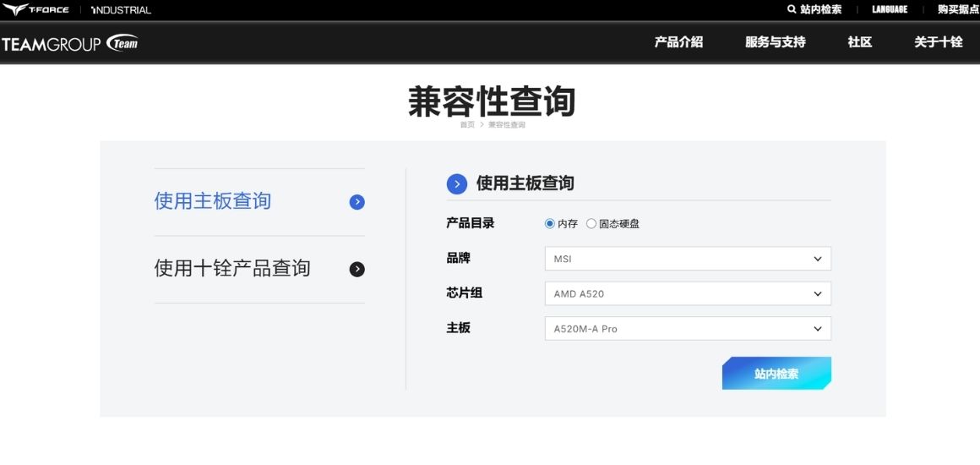Select the 内存 radio button

pyautogui.click(x=549, y=223)
